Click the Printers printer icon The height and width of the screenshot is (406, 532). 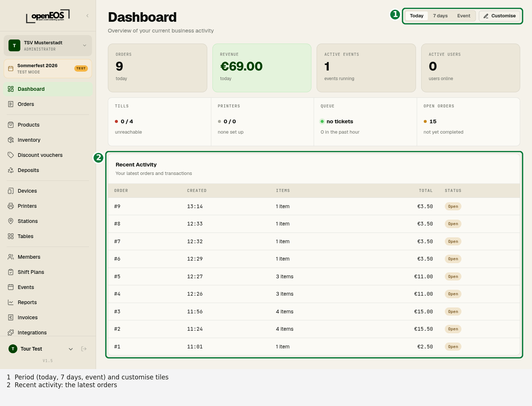pyautogui.click(x=11, y=206)
